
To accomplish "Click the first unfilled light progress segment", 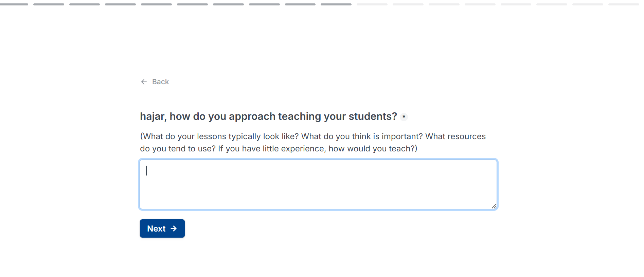I will coord(372,4).
